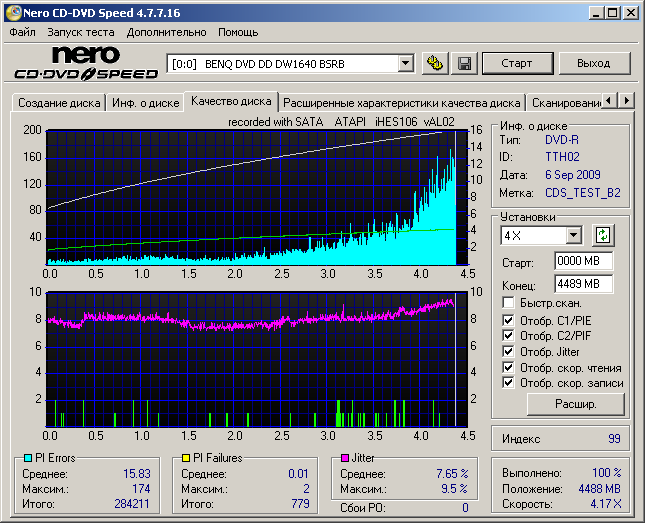Click the Nero disc icon in the title bar
Screen dimensions: 645x523
click(14, 13)
